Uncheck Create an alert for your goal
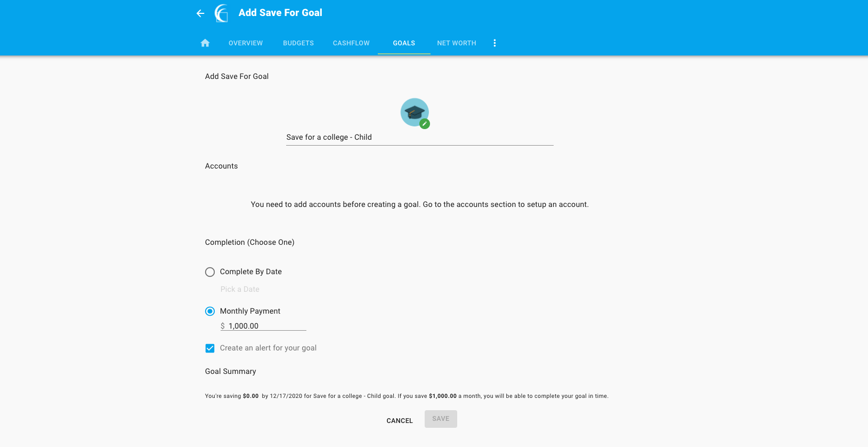Viewport: 868px width, 447px height. coord(210,348)
